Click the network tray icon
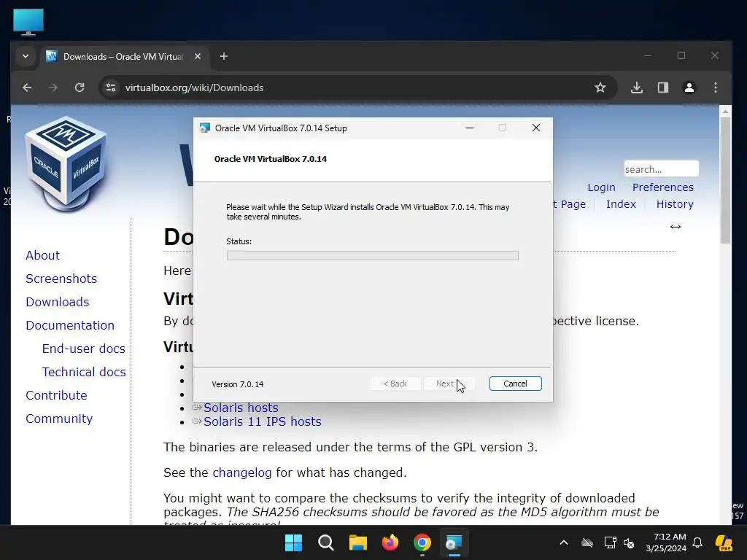 tap(610, 542)
